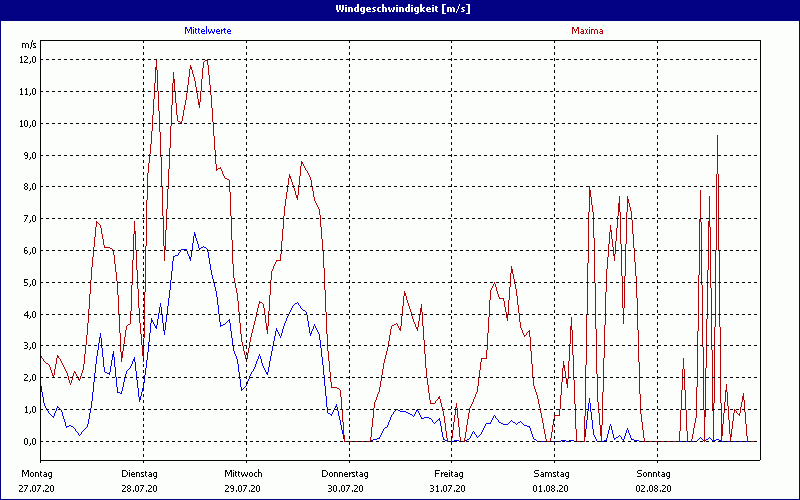Image resolution: width=800 pixels, height=500 pixels.
Task: Click the 'Freitag' day label
Action: click(x=449, y=474)
